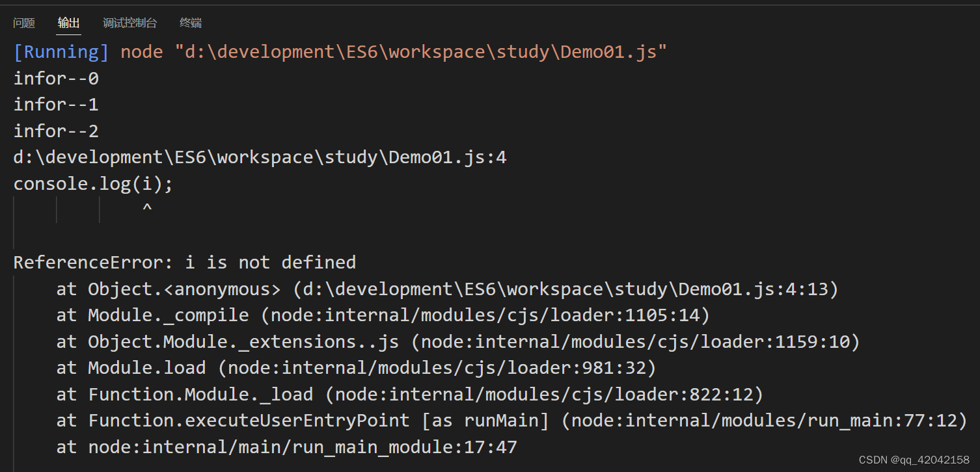The image size is (980, 472).
Task: Open the 调试控制台 tab
Action: click(129, 23)
